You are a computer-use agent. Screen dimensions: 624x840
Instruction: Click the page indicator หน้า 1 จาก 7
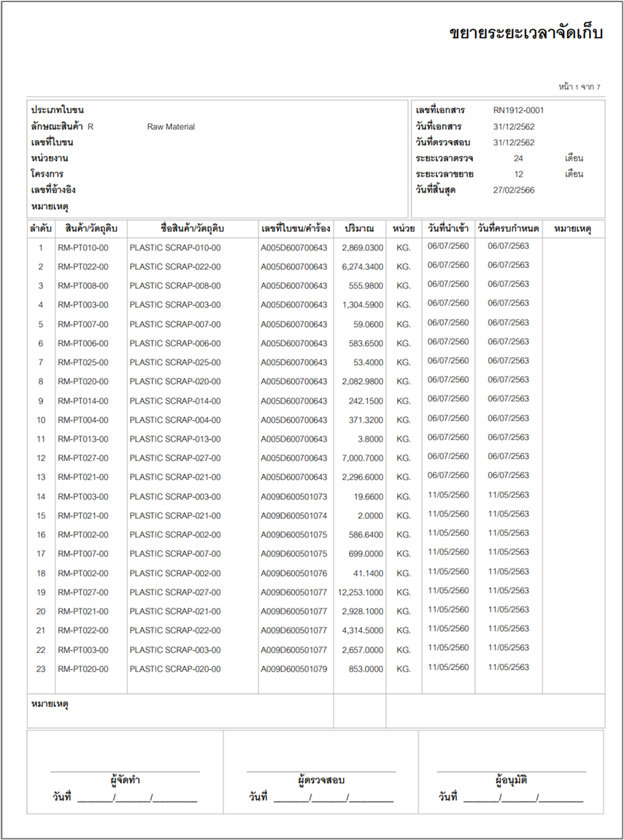(x=579, y=87)
